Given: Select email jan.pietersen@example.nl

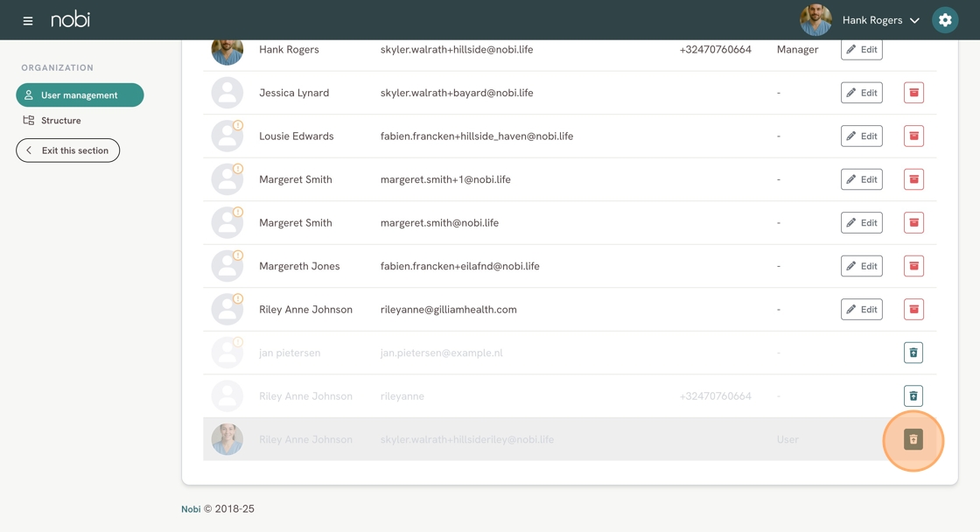Looking at the screenshot, I should point(441,353).
